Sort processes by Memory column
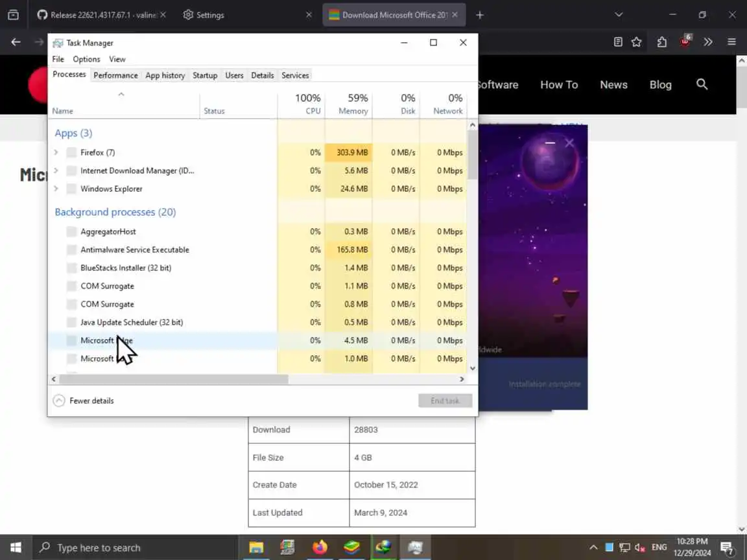Viewport: 747px width, 560px height. (348, 104)
